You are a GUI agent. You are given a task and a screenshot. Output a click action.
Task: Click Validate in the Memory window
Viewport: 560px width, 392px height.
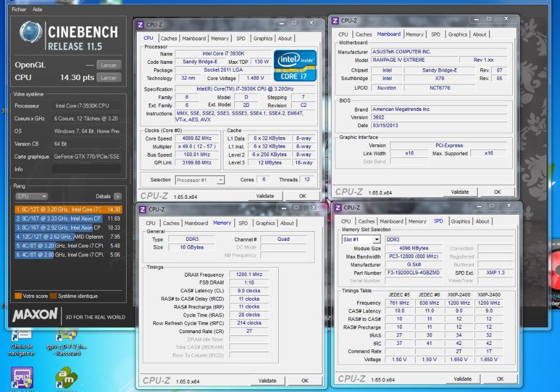click(x=268, y=381)
